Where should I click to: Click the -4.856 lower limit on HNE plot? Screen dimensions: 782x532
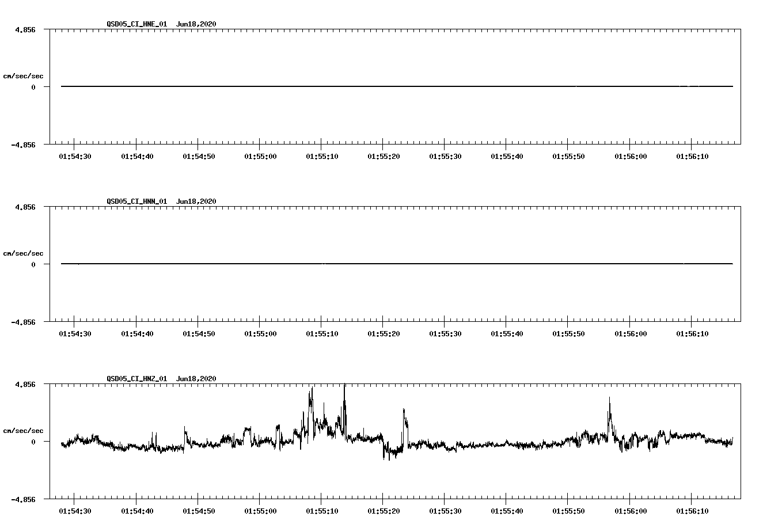(24, 145)
